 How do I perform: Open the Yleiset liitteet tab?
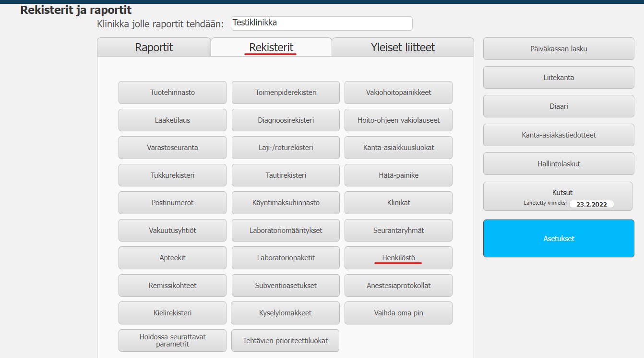tap(403, 47)
